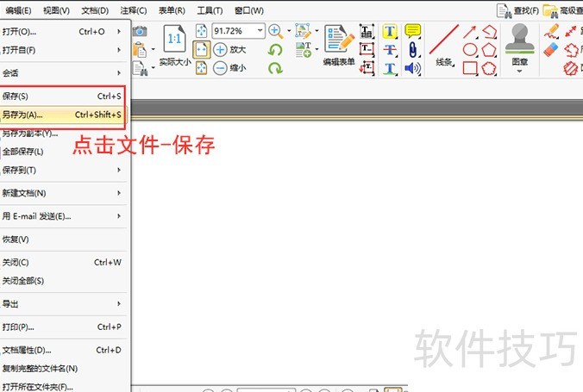Click the yellow sticky note comment icon
This screenshot has height=392, width=583.
coord(412,31)
